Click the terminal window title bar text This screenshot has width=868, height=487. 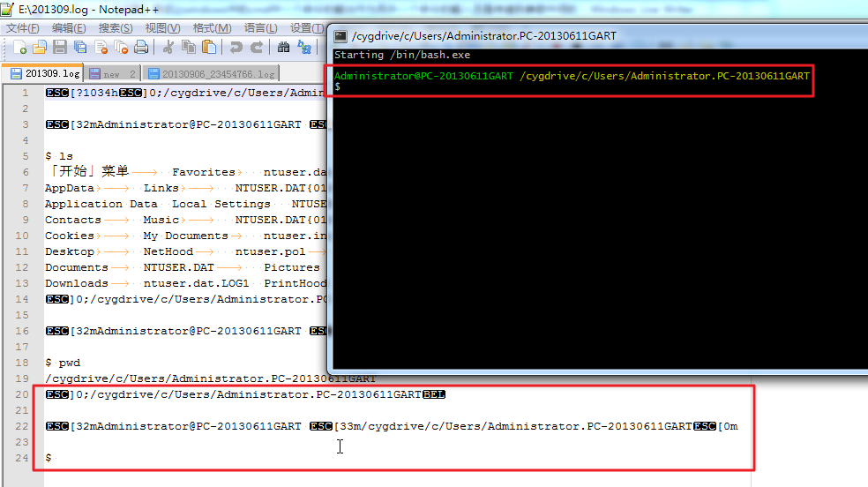pyautogui.click(x=483, y=36)
